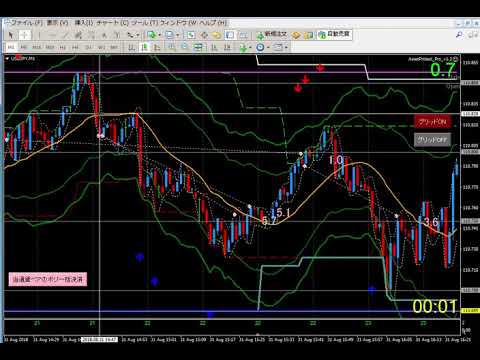This screenshot has height=360, width=480.
Task: Open the profiles icon
Action: [x=169, y=35]
